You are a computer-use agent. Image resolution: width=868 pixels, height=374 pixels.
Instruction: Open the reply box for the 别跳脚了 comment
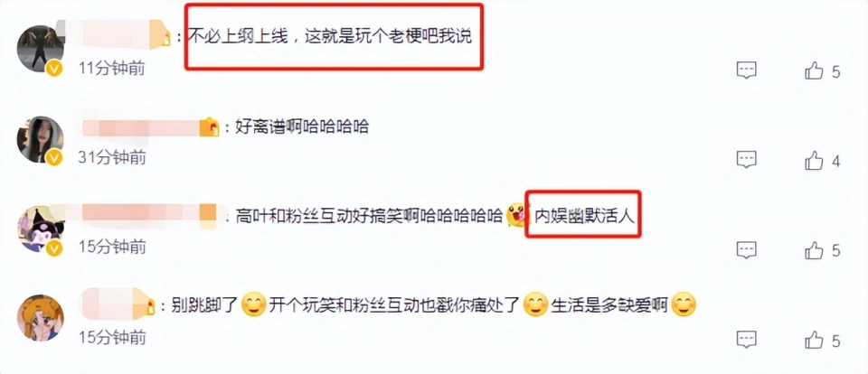tap(746, 339)
